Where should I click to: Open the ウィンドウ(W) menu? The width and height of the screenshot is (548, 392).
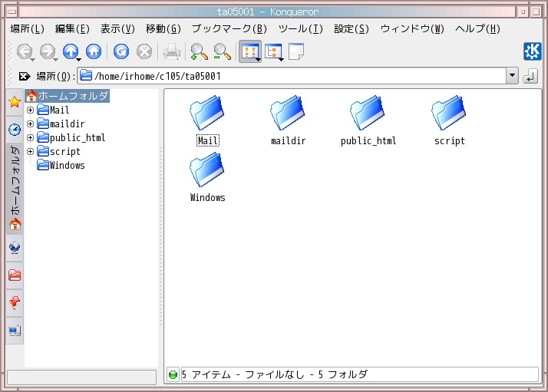412,28
